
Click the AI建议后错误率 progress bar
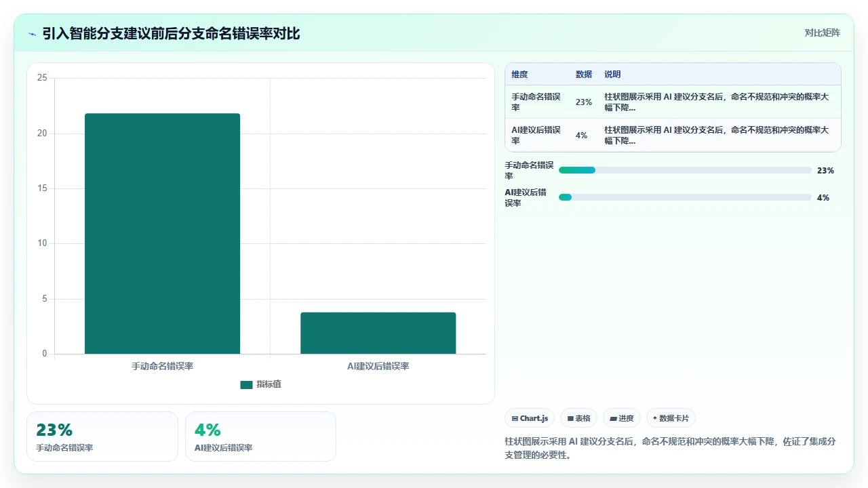coord(685,197)
